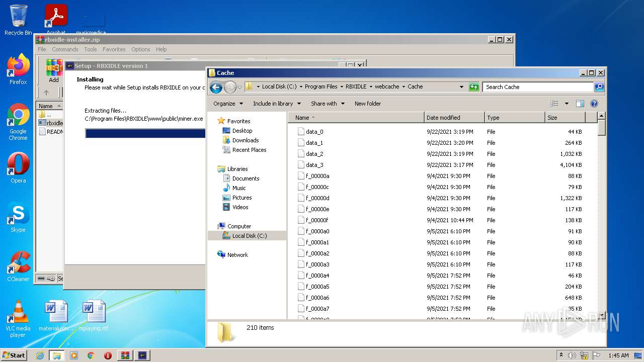Open the Tools menu in WinRAR
The width and height of the screenshot is (644, 362).
91,49
